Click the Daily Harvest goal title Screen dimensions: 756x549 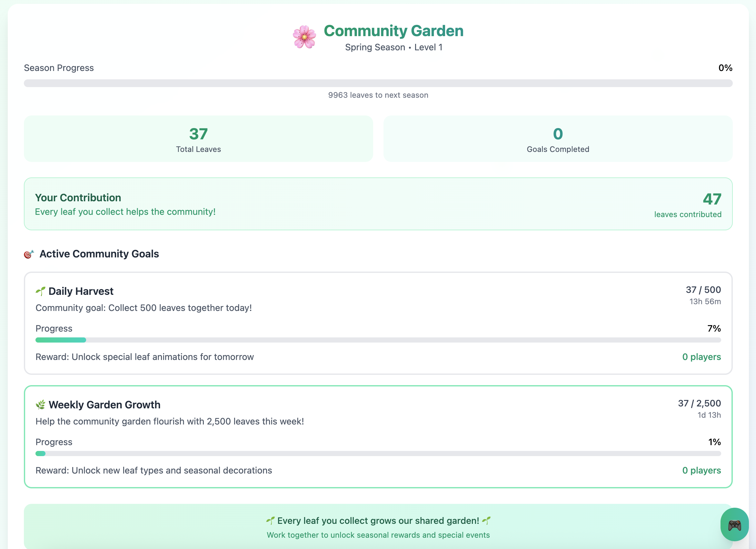point(81,291)
